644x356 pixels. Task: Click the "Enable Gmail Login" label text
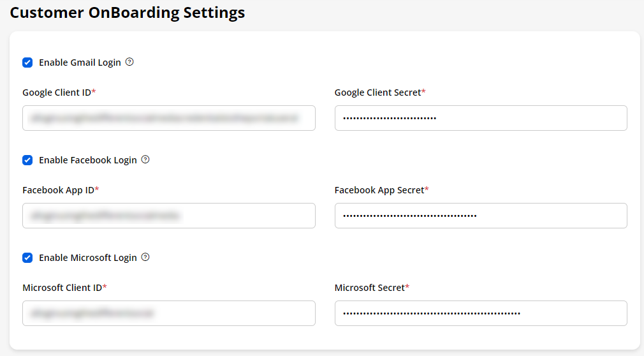click(80, 63)
